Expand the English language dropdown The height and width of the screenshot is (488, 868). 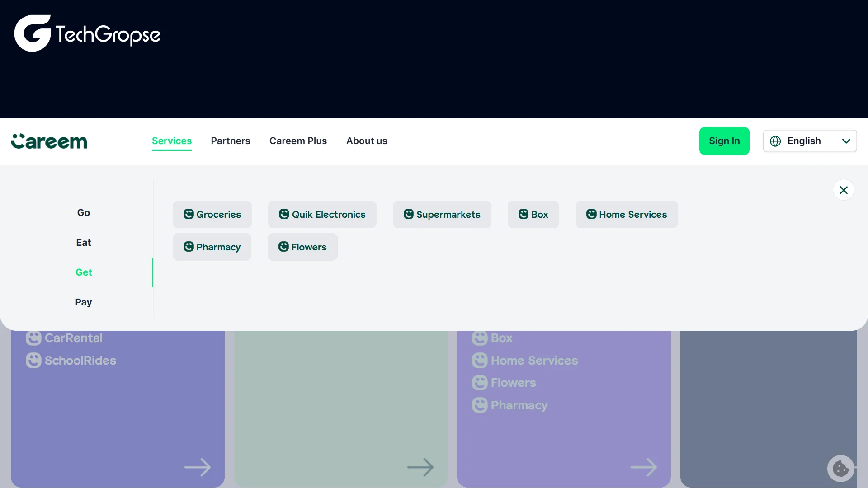[810, 141]
